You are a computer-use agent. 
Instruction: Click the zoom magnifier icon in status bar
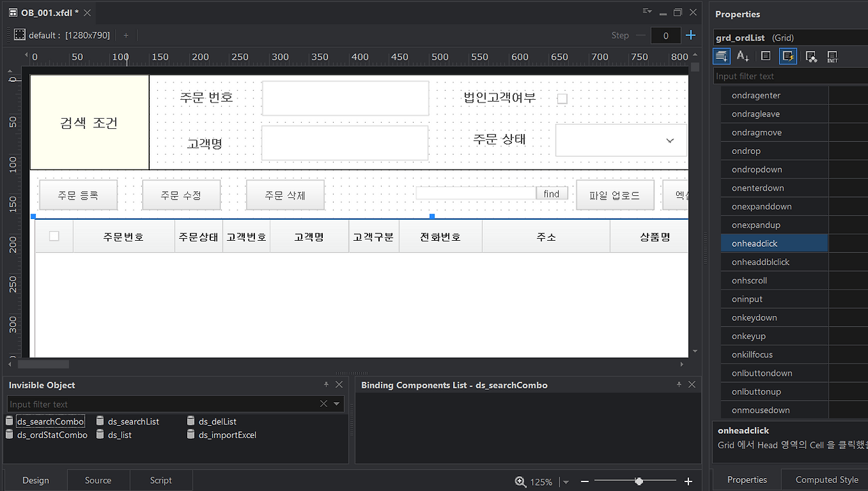(519, 482)
